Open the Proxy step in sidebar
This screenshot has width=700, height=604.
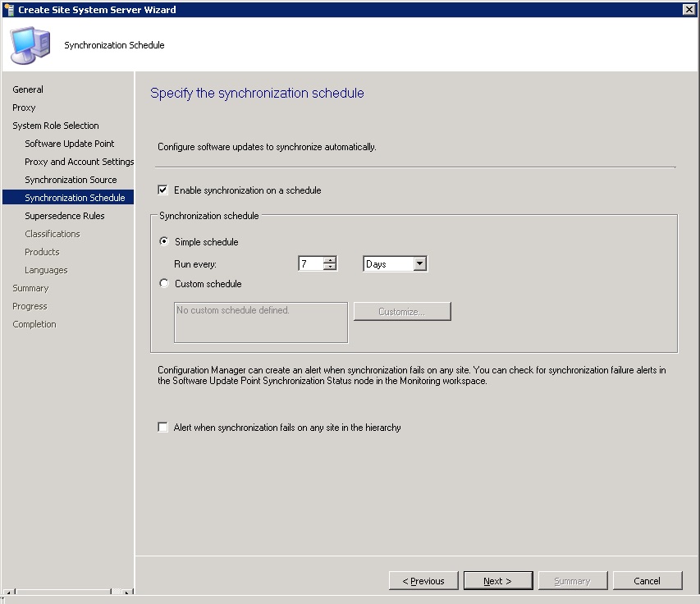(x=24, y=108)
